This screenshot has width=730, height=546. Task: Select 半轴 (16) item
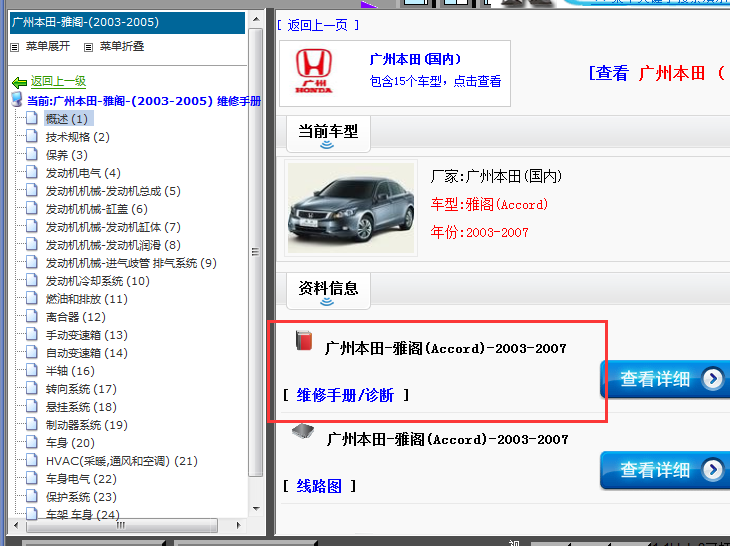click(x=70, y=371)
